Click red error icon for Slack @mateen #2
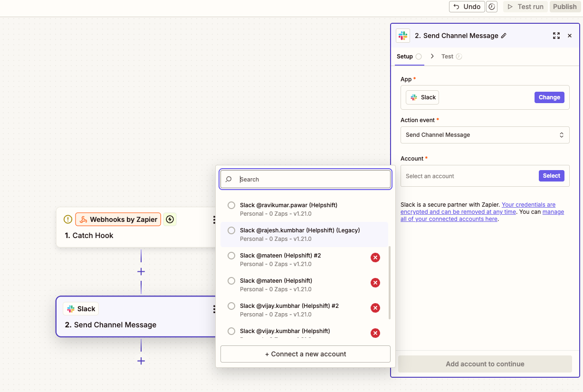The width and height of the screenshot is (583, 392). point(375,258)
